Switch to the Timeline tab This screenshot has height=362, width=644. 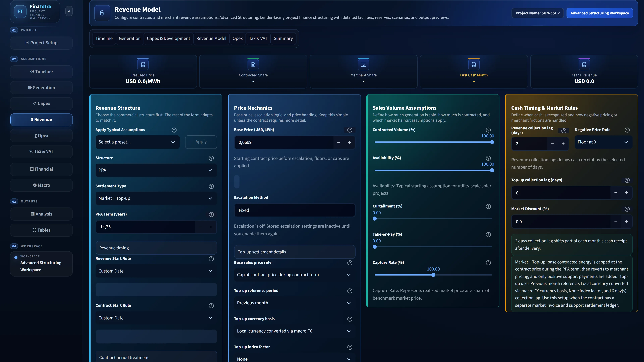[x=104, y=39]
